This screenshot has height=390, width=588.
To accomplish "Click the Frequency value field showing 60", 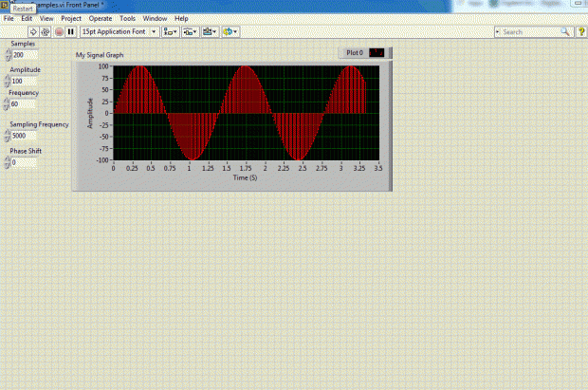I will point(22,104).
